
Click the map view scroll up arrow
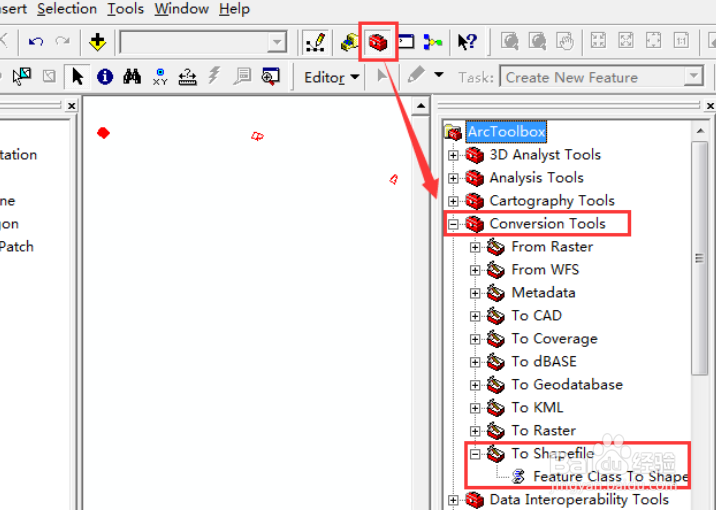[x=421, y=107]
